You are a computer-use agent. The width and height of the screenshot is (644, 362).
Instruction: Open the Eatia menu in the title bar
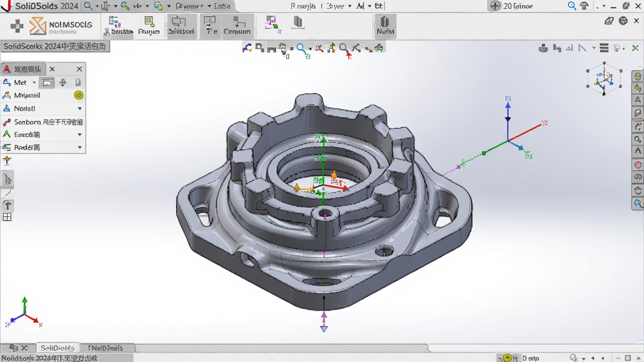pos(222,6)
